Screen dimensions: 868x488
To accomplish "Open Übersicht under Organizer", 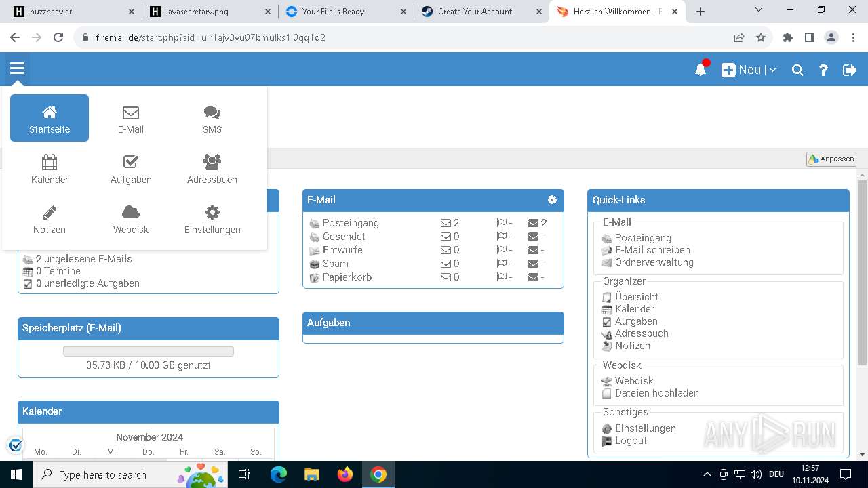I will pyautogui.click(x=636, y=297).
